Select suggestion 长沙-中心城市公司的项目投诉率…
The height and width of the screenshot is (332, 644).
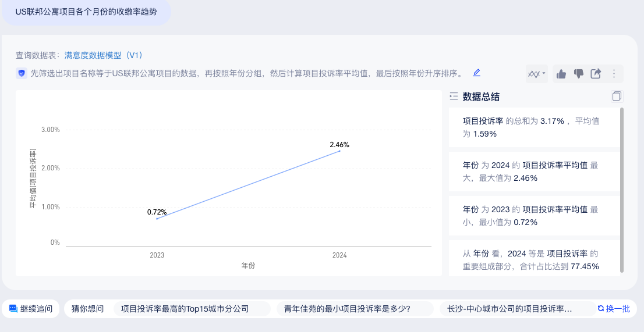(x=517, y=309)
